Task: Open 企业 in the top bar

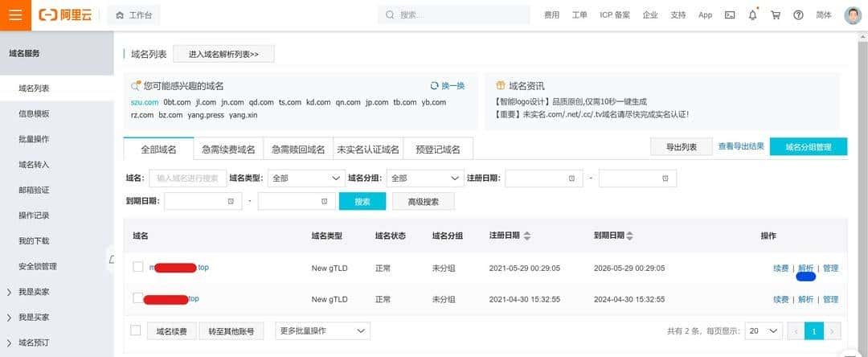Action: (x=650, y=15)
